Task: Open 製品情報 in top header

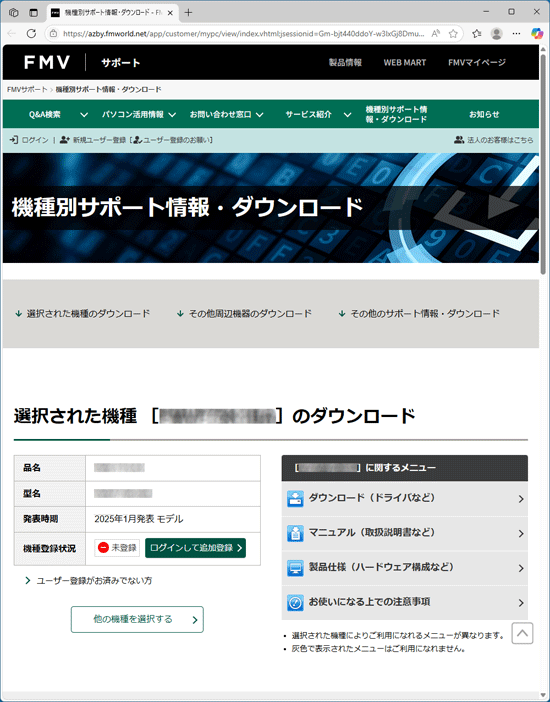Action: pyautogui.click(x=345, y=63)
